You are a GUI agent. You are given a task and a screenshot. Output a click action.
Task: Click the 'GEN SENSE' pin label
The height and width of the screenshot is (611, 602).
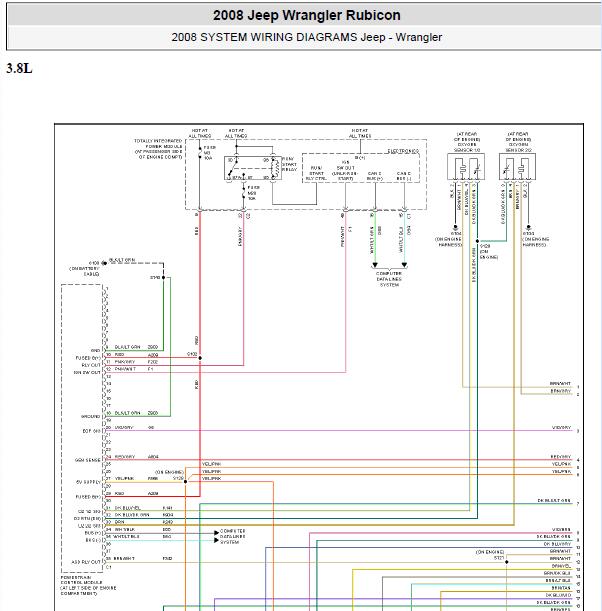tap(88, 460)
